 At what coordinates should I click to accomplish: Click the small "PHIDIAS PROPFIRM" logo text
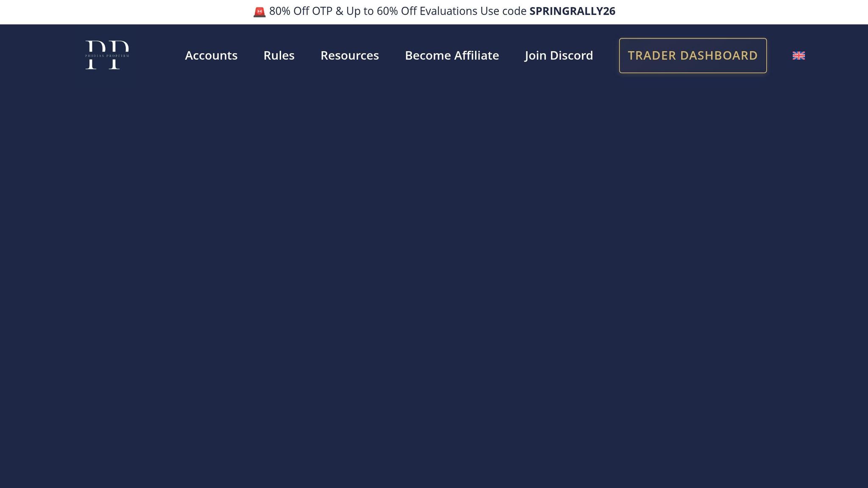tap(107, 56)
